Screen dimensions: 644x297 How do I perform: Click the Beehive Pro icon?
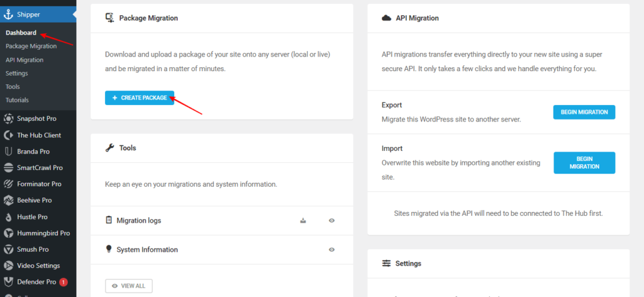tap(8, 201)
